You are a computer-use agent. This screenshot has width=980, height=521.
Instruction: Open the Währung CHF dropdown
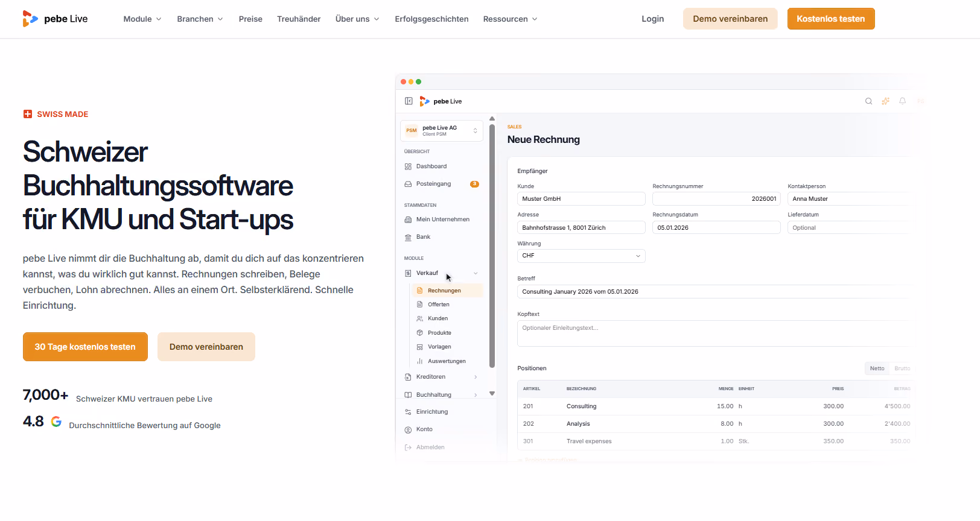[x=581, y=256]
